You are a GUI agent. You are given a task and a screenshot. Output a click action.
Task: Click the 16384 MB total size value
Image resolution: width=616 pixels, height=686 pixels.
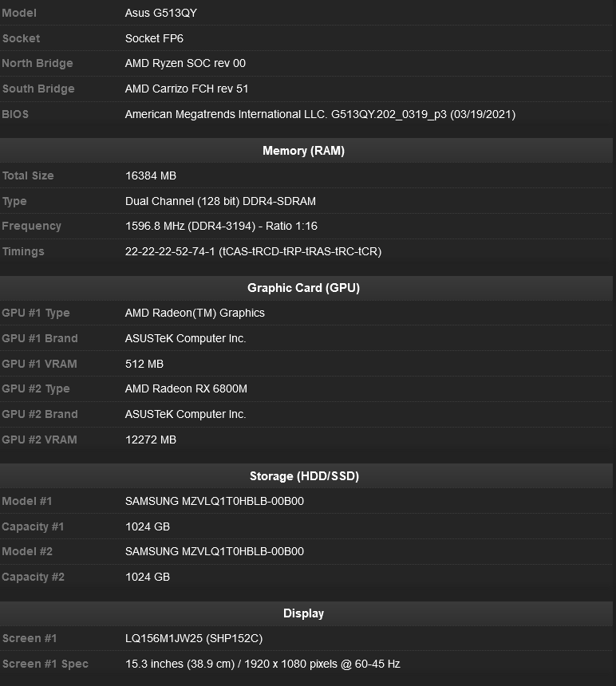coord(151,175)
